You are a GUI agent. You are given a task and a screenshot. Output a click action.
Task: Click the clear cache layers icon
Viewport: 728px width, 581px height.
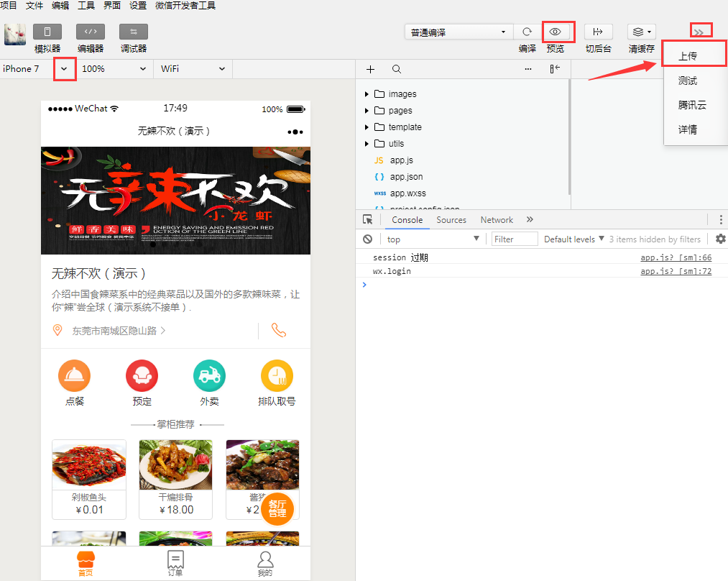(x=641, y=32)
